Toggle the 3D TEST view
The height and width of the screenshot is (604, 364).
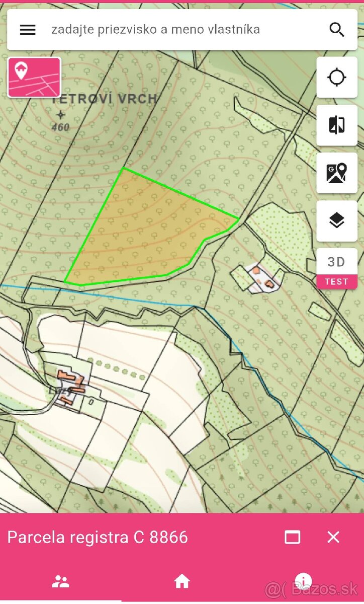(337, 269)
